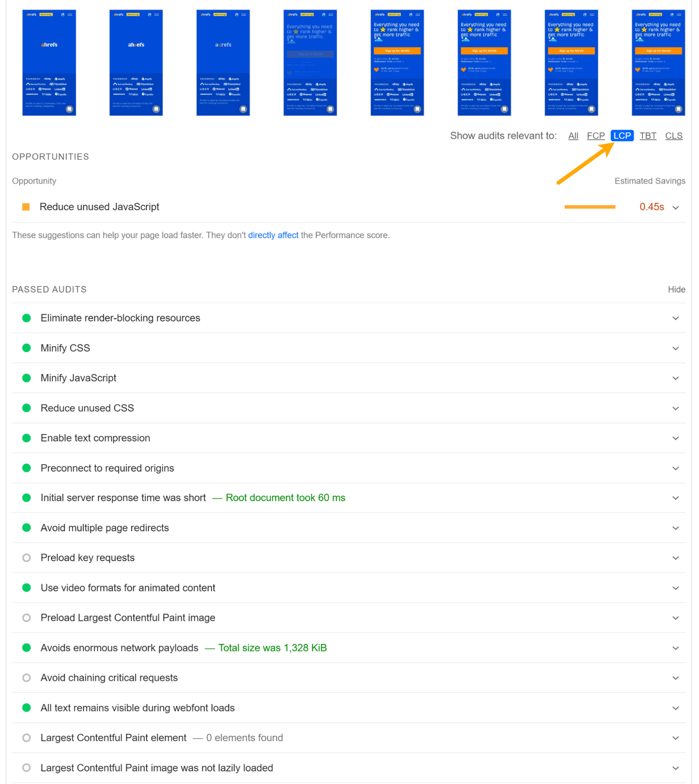Select the All audits filter
The width and height of the screenshot is (699, 784).
tap(573, 136)
